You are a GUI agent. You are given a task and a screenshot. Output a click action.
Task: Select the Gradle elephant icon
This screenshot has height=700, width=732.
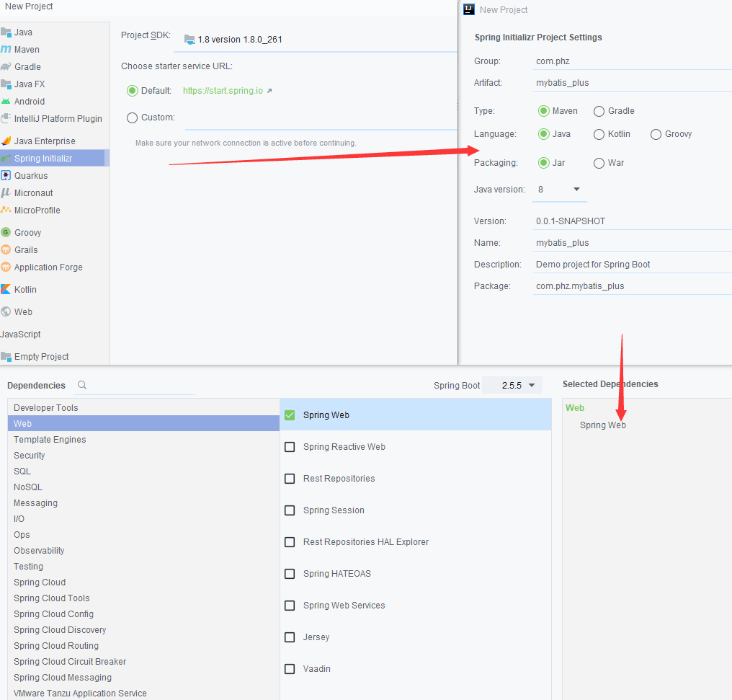click(x=6, y=67)
